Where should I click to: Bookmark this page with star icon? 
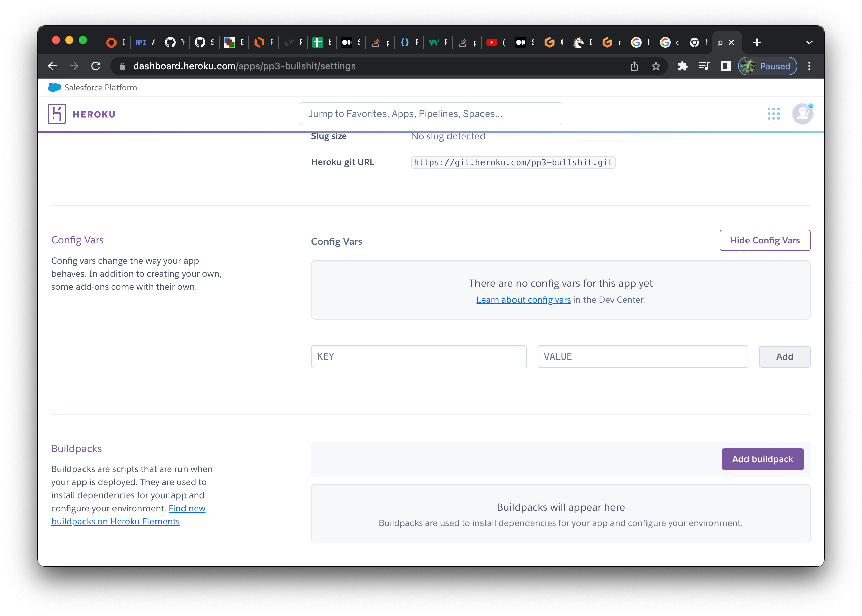point(656,66)
